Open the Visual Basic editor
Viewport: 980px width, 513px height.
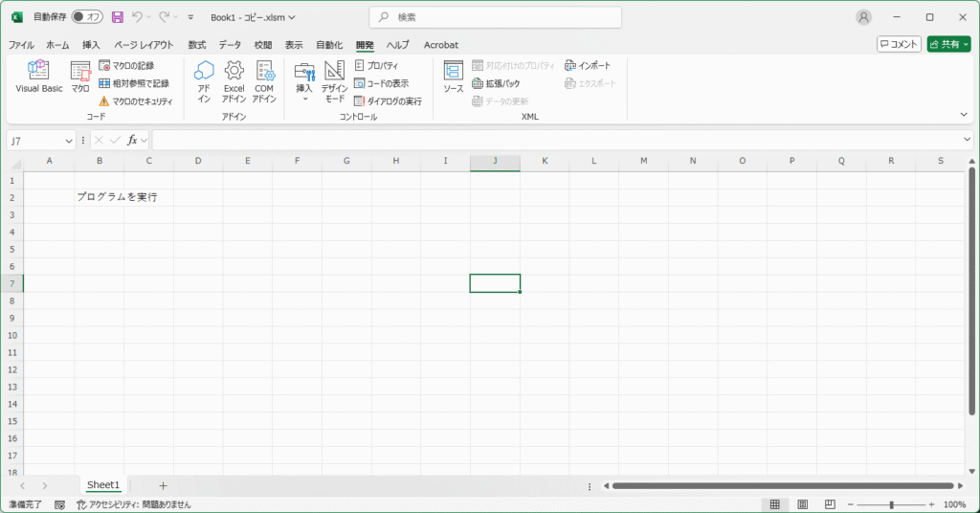[x=38, y=76]
